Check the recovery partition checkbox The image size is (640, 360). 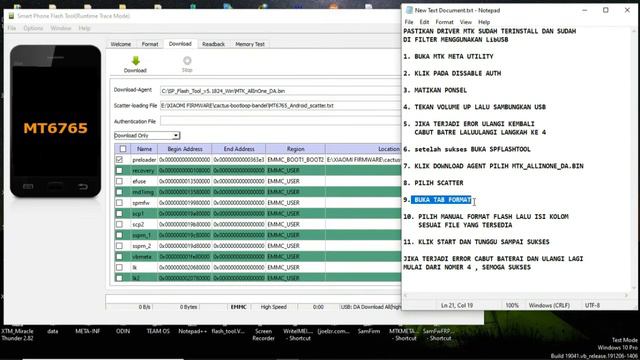pyautogui.click(x=119, y=170)
